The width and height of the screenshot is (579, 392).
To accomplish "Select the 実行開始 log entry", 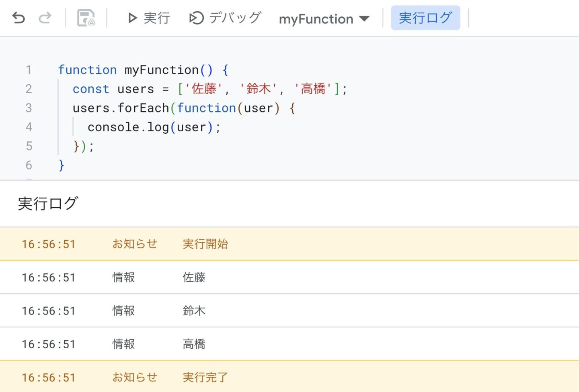I will coord(205,244).
